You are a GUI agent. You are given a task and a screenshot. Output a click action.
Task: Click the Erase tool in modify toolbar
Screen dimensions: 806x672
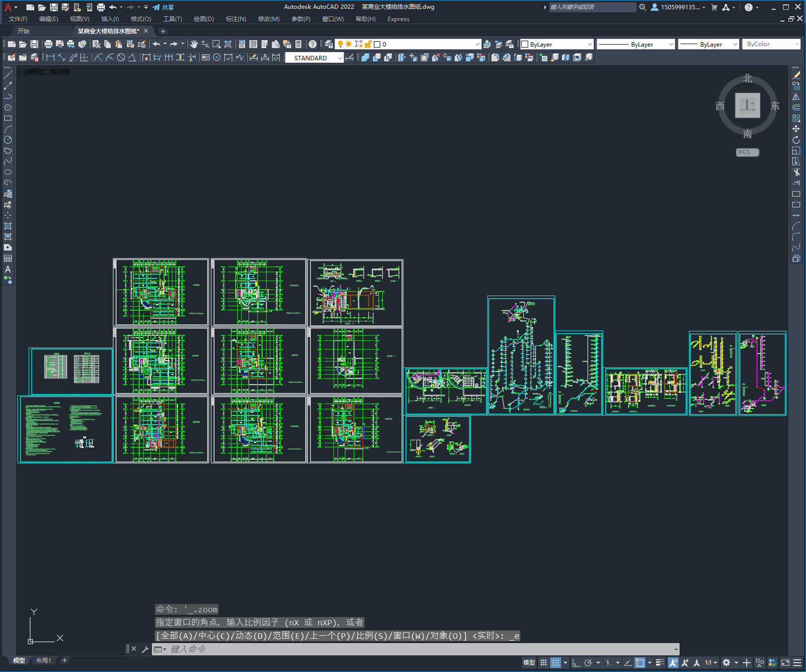pyautogui.click(x=796, y=75)
